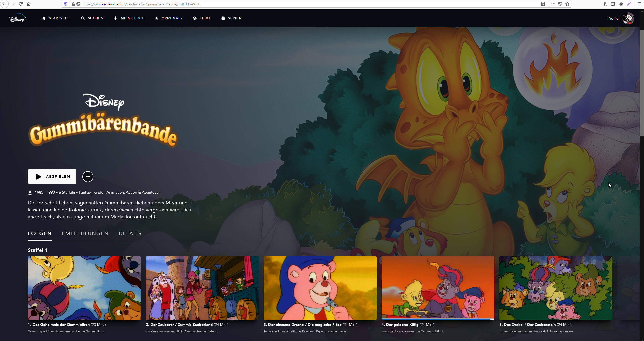Image resolution: width=644 pixels, height=341 pixels.
Task: Show sidebars icon in browser toolbar
Action: pos(613,4)
